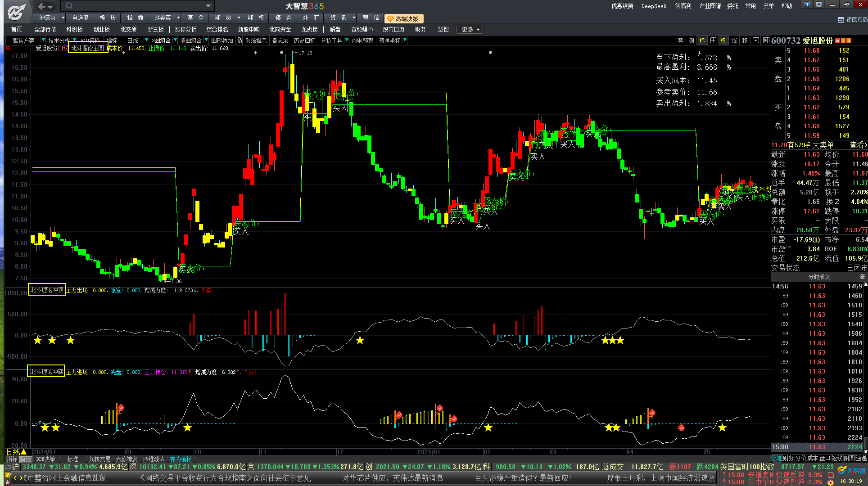The image size is (868, 486).
Task: Click the 还原布局 restore layout icon
Action: pyautogui.click(x=841, y=20)
